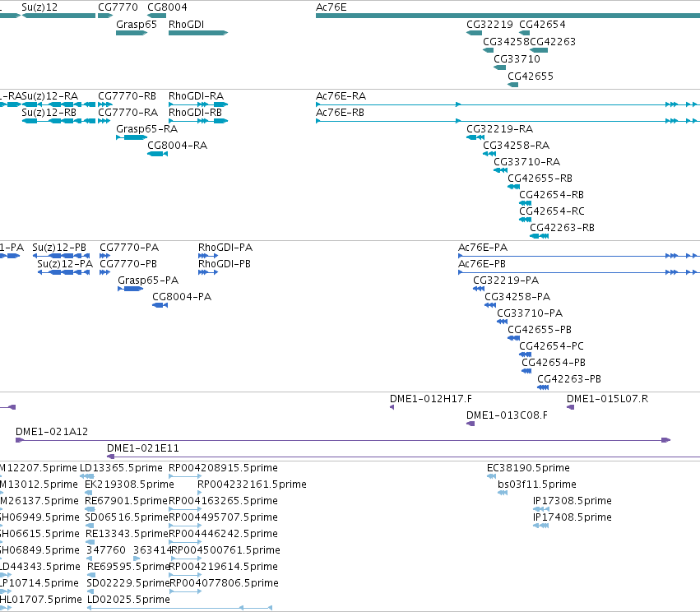This screenshot has height=612, width=700.
Task: Open EST EC38190.5prime
Action: coord(528,468)
